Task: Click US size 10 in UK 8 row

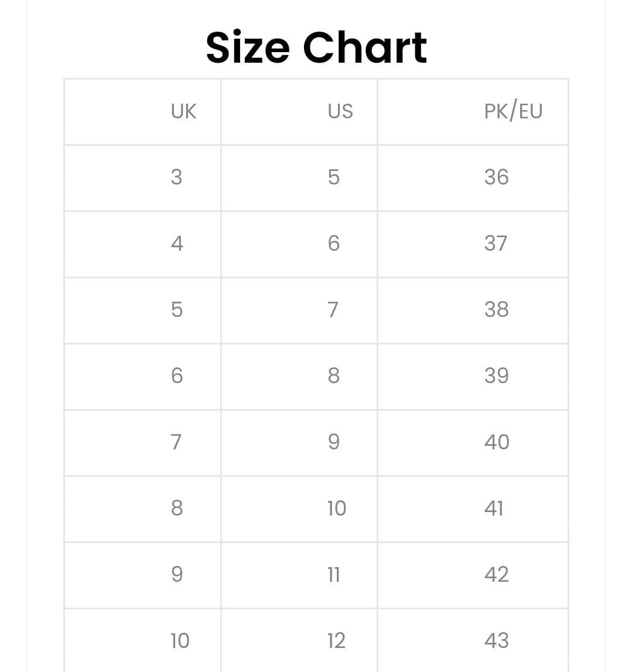Action: [299, 509]
